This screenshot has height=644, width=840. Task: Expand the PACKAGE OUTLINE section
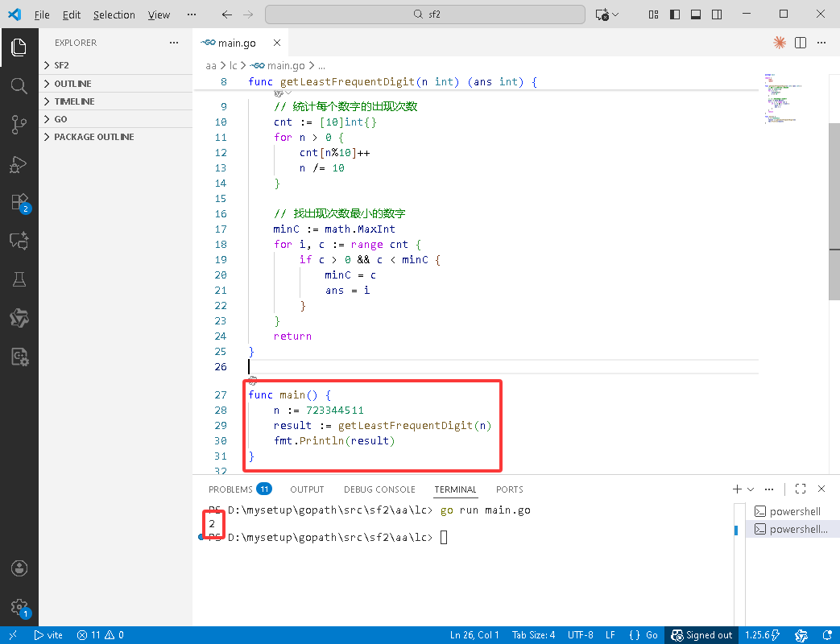point(116,137)
